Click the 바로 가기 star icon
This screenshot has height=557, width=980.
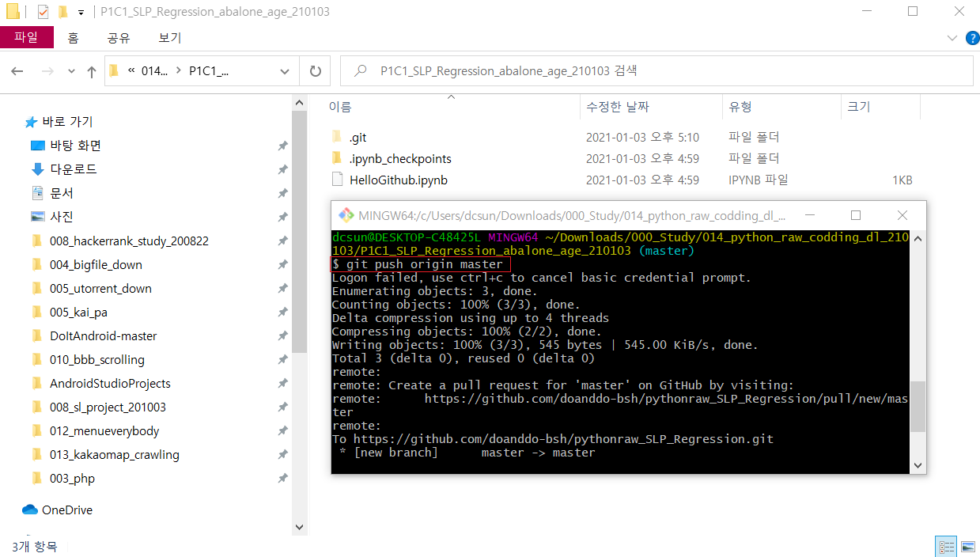point(31,122)
